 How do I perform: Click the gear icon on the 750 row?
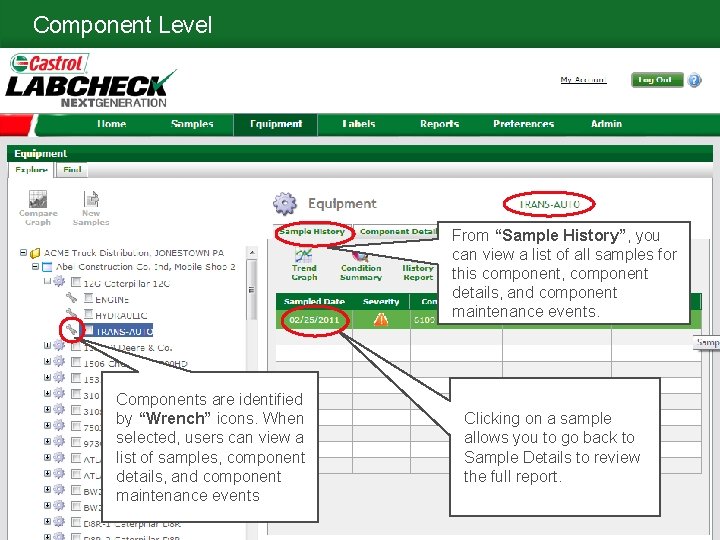(x=59, y=425)
